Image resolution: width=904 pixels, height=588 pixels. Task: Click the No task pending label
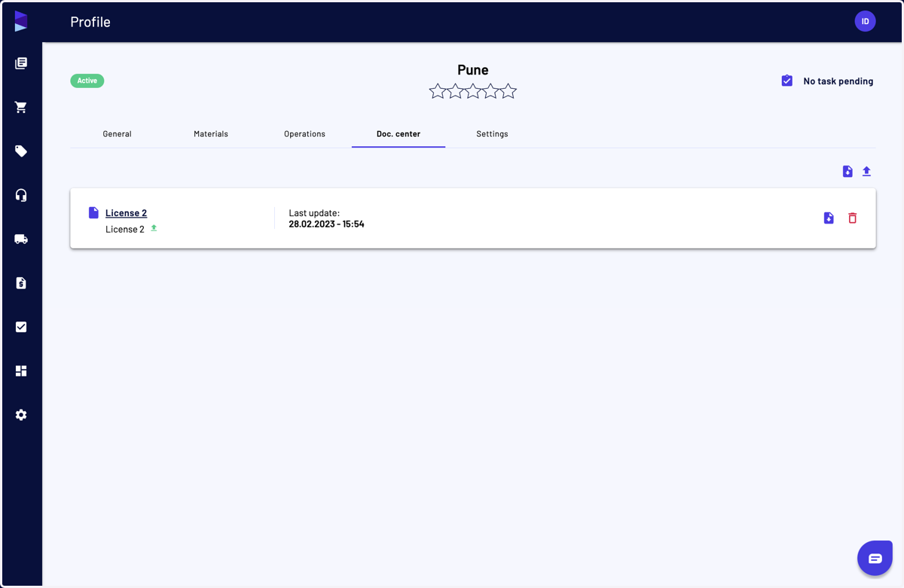point(838,81)
